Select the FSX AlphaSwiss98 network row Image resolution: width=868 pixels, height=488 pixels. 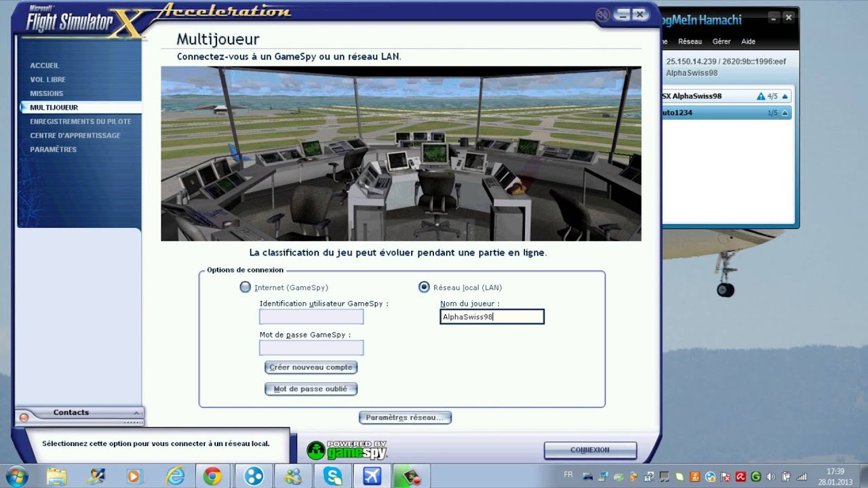pyautogui.click(x=727, y=96)
